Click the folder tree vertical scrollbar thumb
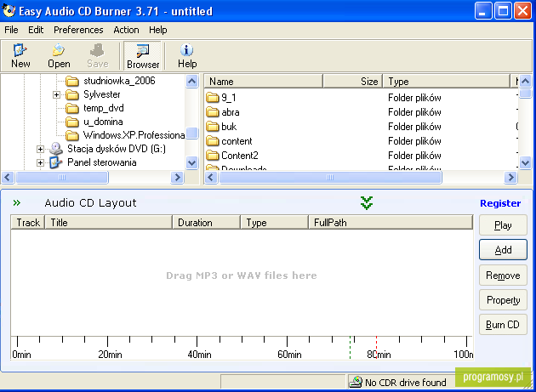Screen dimensions: 536x392 [191, 134]
